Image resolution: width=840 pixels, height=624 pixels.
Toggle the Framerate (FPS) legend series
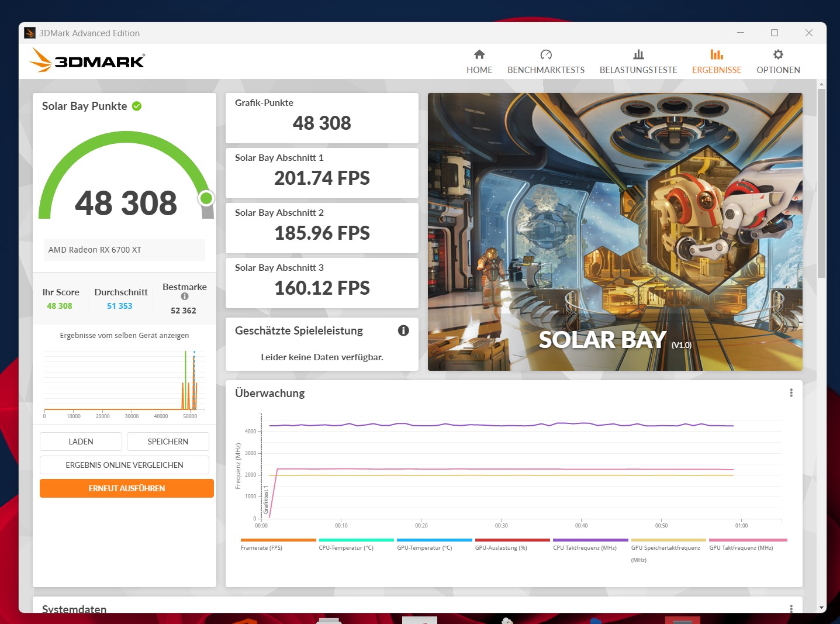[x=278, y=544]
